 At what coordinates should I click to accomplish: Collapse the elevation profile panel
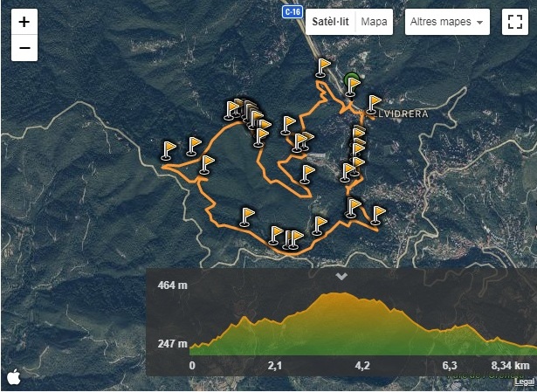point(341,276)
